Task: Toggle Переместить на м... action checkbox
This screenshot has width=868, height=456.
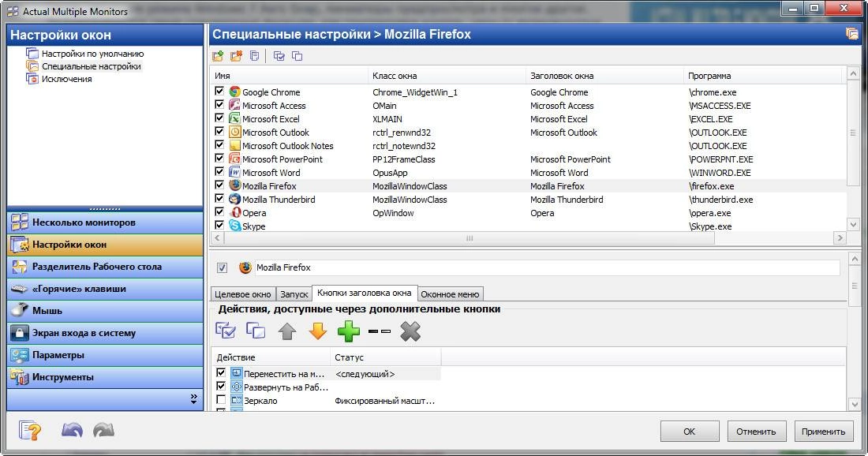Action: [221, 373]
